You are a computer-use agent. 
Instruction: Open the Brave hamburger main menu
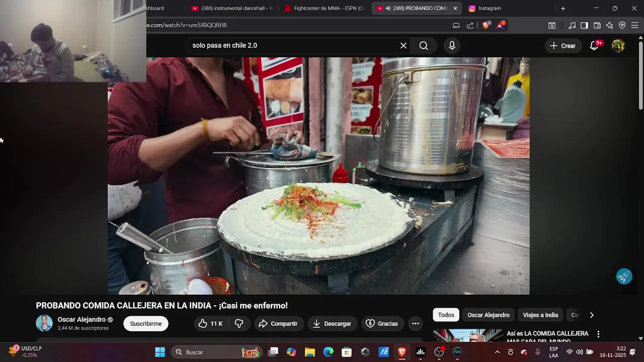tap(635, 25)
